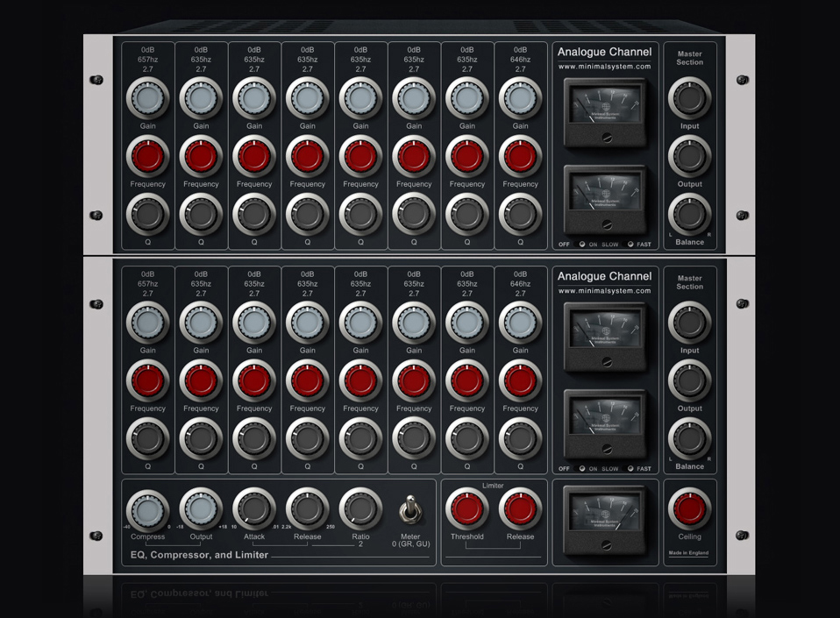Screen dimensions: 840x618
Task: Toggle the OFF/ON meter switch in top unit
Action: coord(581,245)
